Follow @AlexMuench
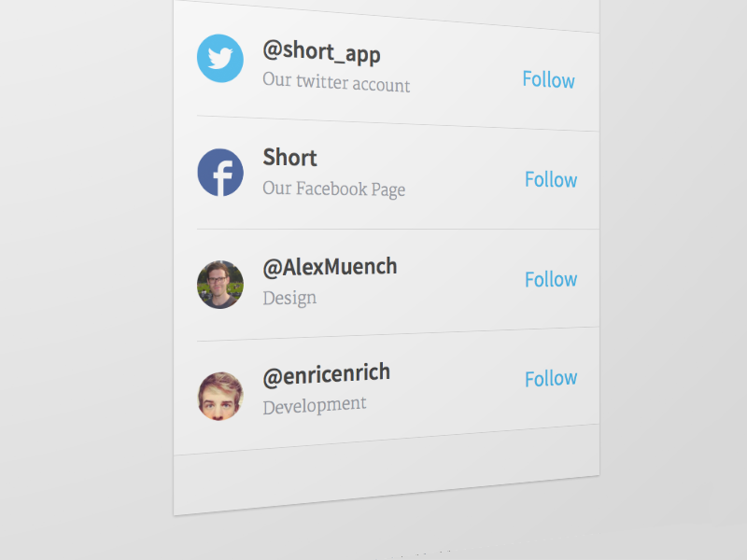747x560 pixels. click(x=551, y=280)
